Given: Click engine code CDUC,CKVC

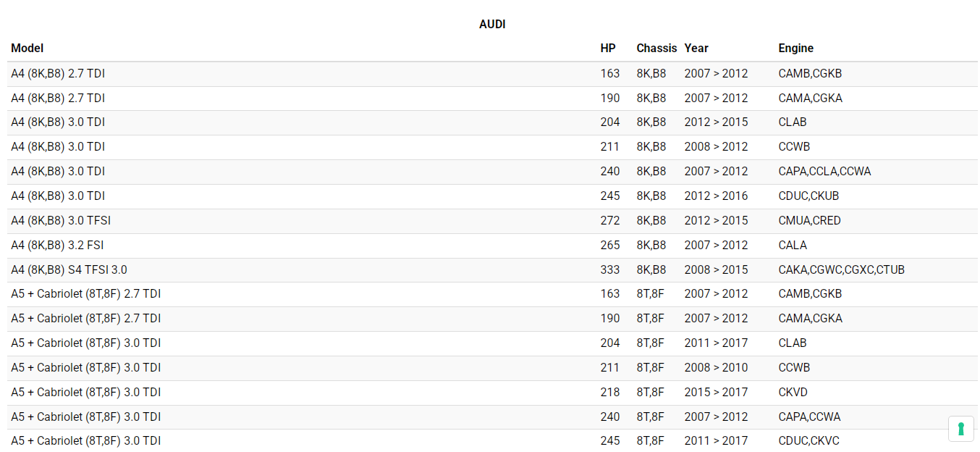Looking at the screenshot, I should click(808, 441).
